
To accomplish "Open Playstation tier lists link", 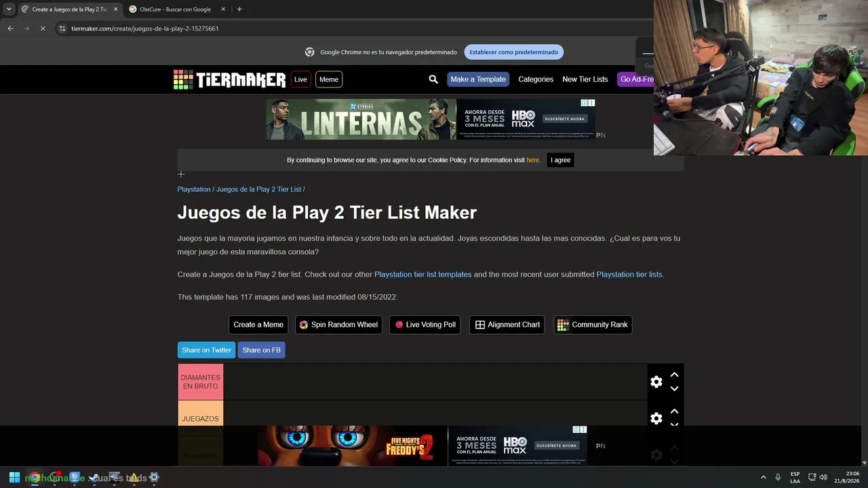I will [x=629, y=274].
